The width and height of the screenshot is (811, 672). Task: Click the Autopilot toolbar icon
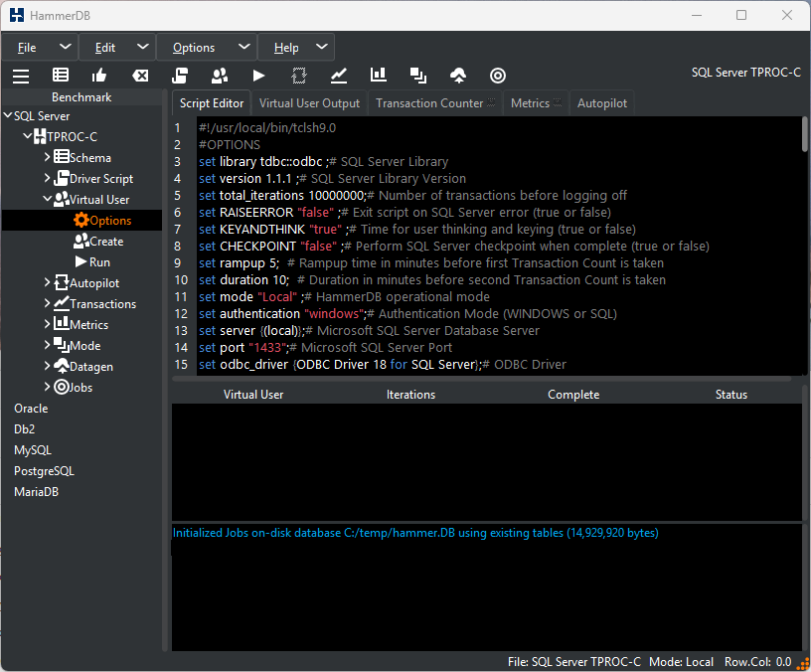coord(299,76)
